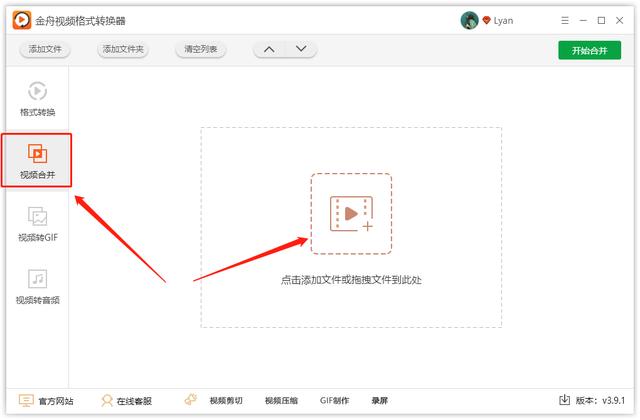Click the 金舟视频格式转换器 app logo
640x420 pixels.
(22, 20)
